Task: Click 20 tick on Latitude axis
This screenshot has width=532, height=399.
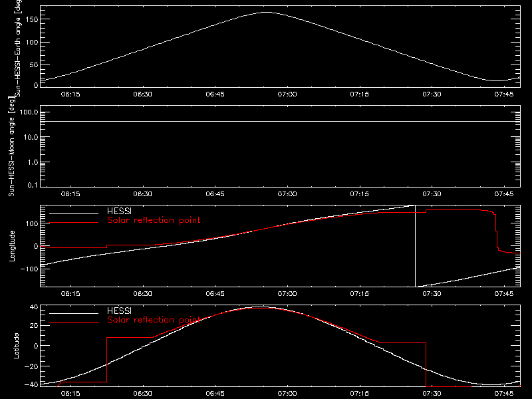Action: click(34, 326)
